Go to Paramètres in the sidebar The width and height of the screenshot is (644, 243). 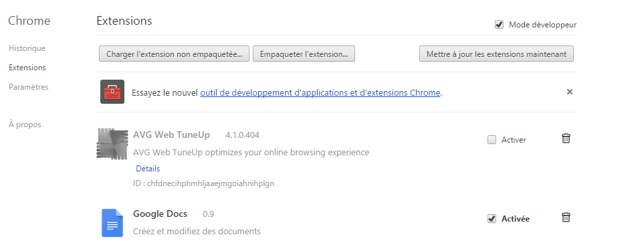pyautogui.click(x=28, y=87)
